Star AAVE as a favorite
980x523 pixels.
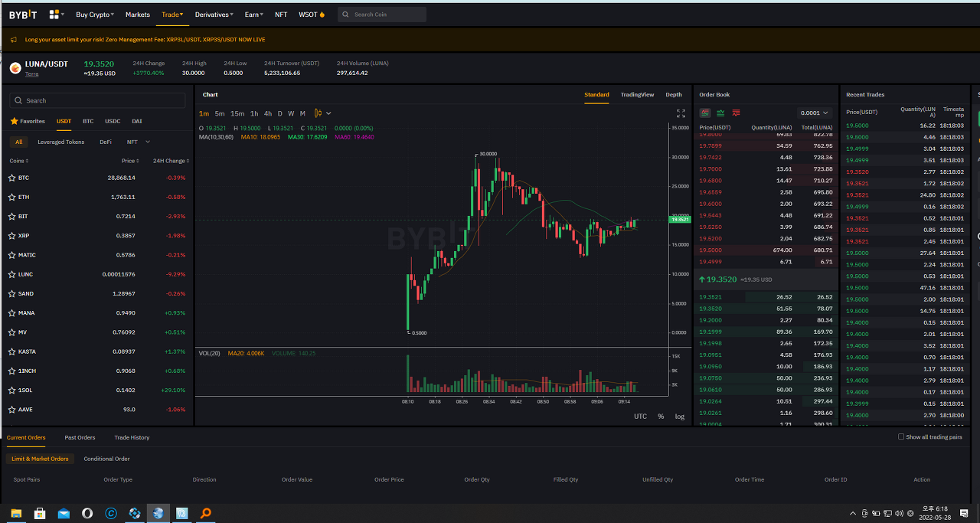pyautogui.click(x=11, y=410)
